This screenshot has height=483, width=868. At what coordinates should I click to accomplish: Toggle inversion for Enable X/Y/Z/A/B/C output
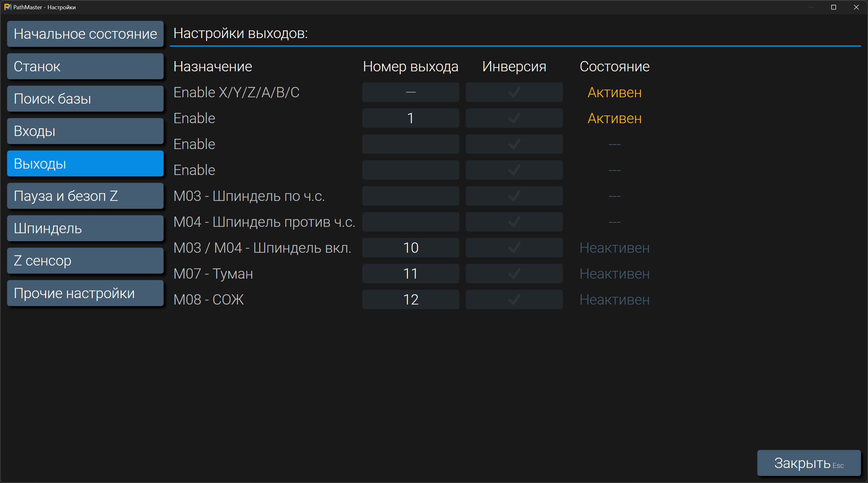click(514, 92)
